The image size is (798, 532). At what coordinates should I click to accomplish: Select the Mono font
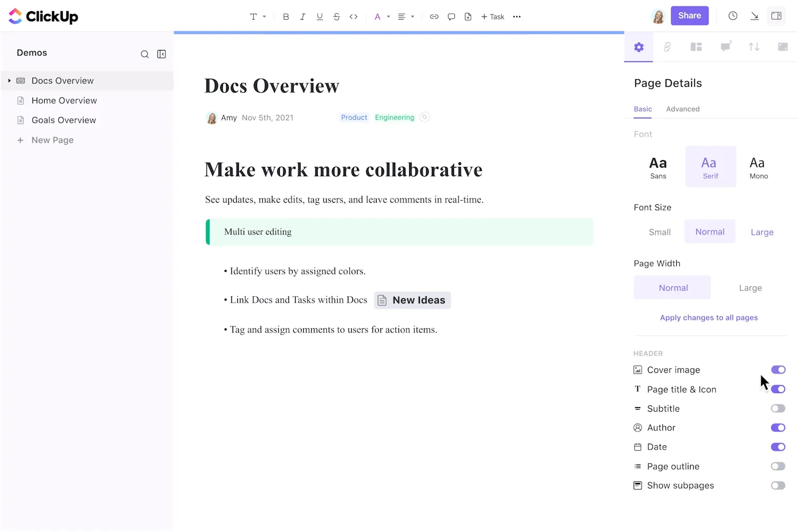[x=759, y=167]
